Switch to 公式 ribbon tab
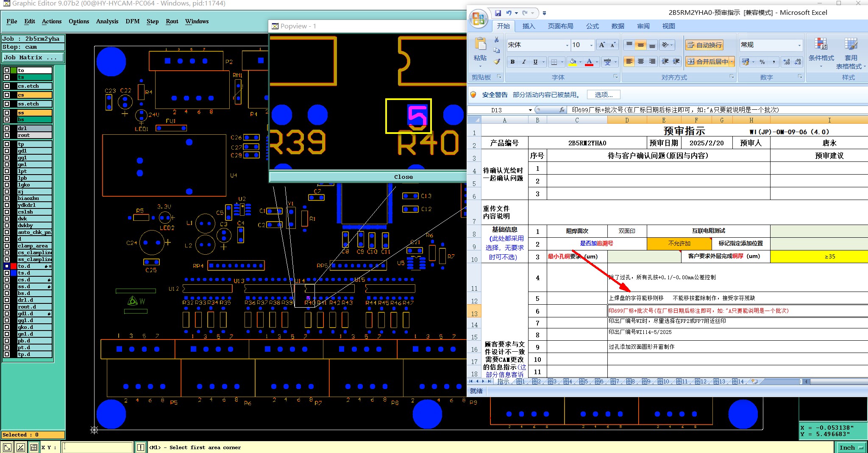 [x=592, y=26]
